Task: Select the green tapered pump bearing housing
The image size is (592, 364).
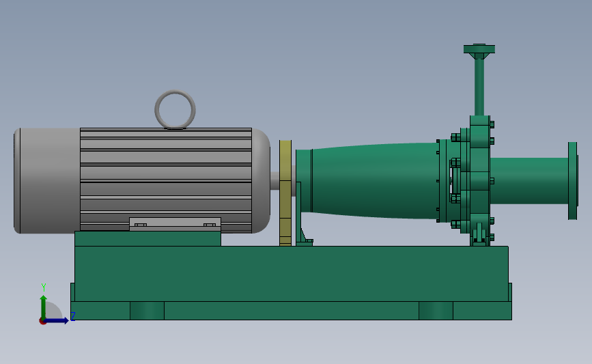Action: tap(373, 180)
